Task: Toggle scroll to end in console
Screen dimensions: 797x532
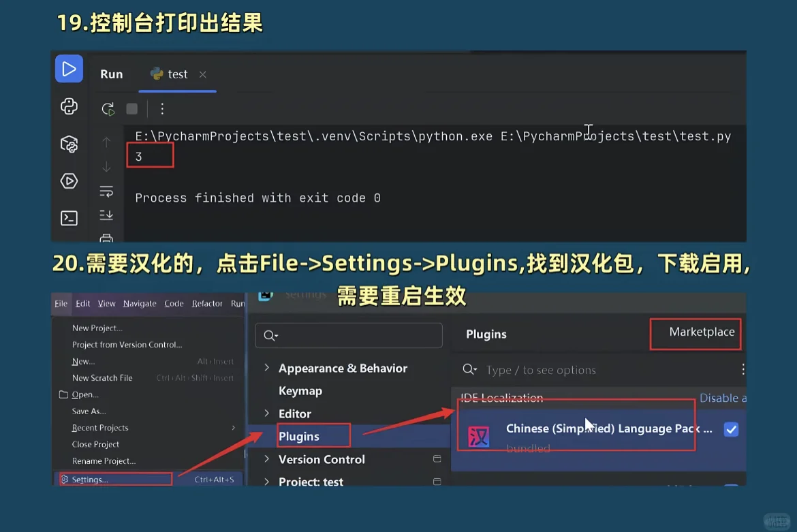Action: [106, 215]
